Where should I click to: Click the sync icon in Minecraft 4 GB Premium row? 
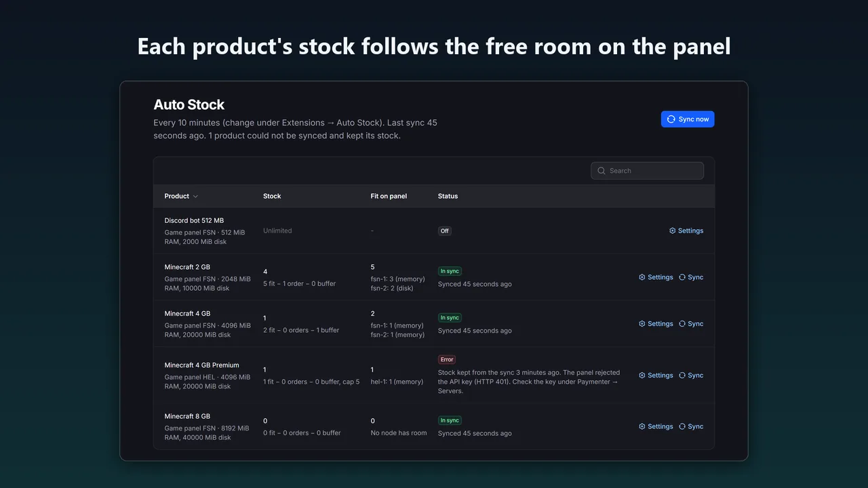click(x=682, y=375)
